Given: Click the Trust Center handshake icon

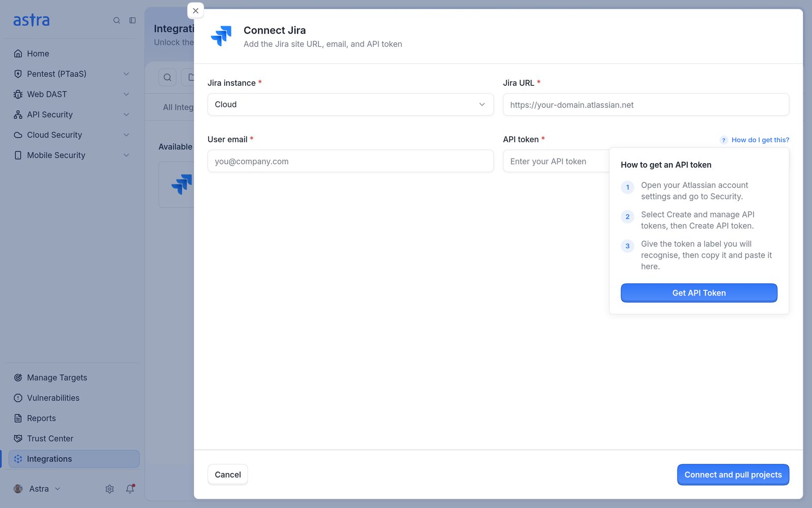Looking at the screenshot, I should click(18, 438).
